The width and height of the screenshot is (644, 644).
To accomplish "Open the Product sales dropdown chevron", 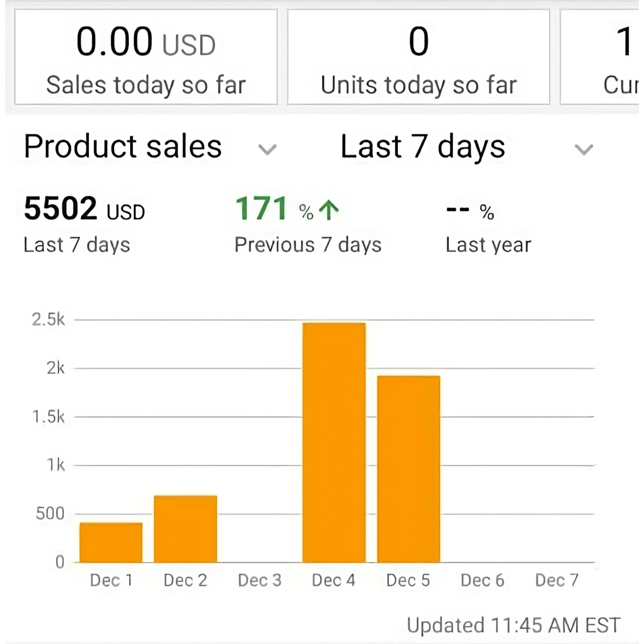I will pyautogui.click(x=267, y=149).
